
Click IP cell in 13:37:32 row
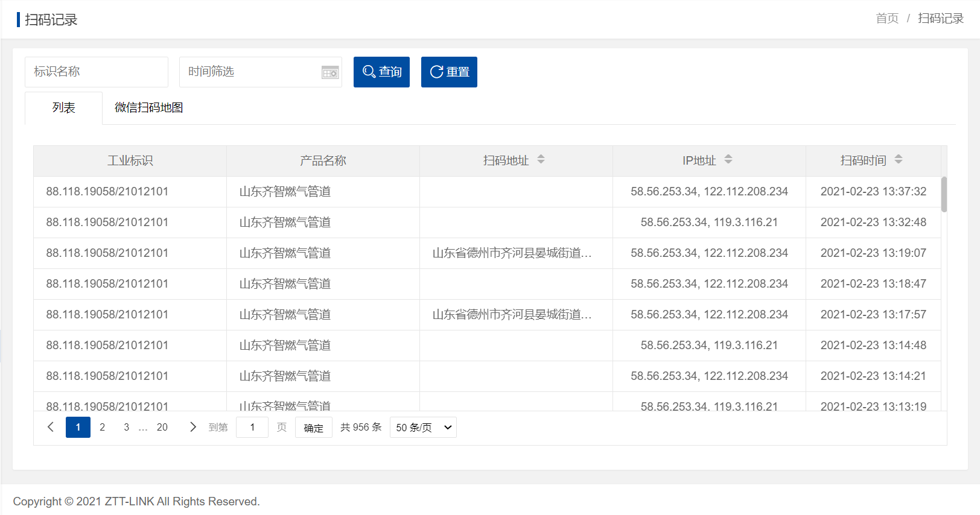pos(710,192)
